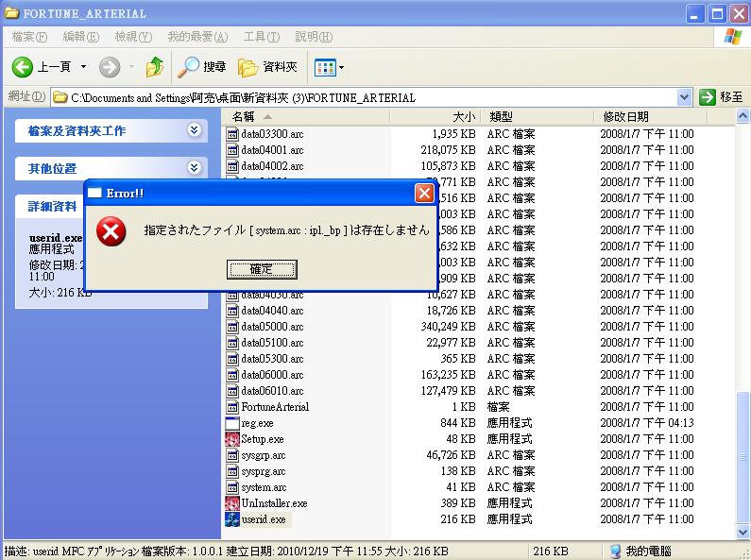The height and width of the screenshot is (560, 751).
Task: Select the system.arc file
Action: (264, 487)
